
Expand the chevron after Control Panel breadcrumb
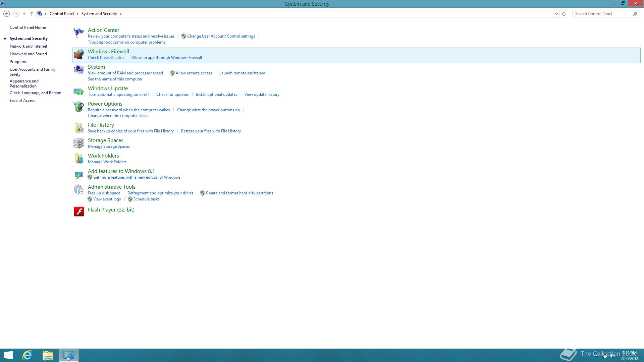pyautogui.click(x=77, y=14)
